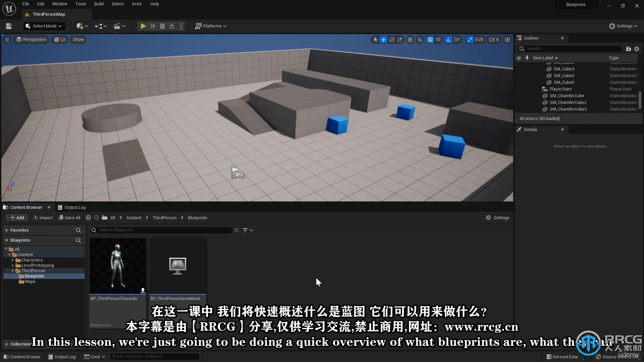Click the Add button in Content Browser
This screenshot has height=362, width=644.
17,218
